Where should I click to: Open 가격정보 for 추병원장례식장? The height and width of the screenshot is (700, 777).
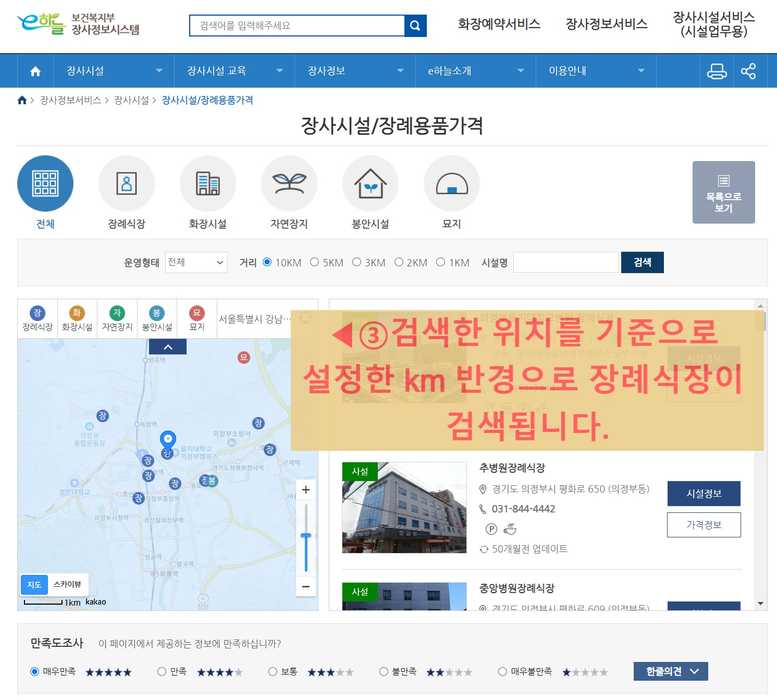(704, 525)
